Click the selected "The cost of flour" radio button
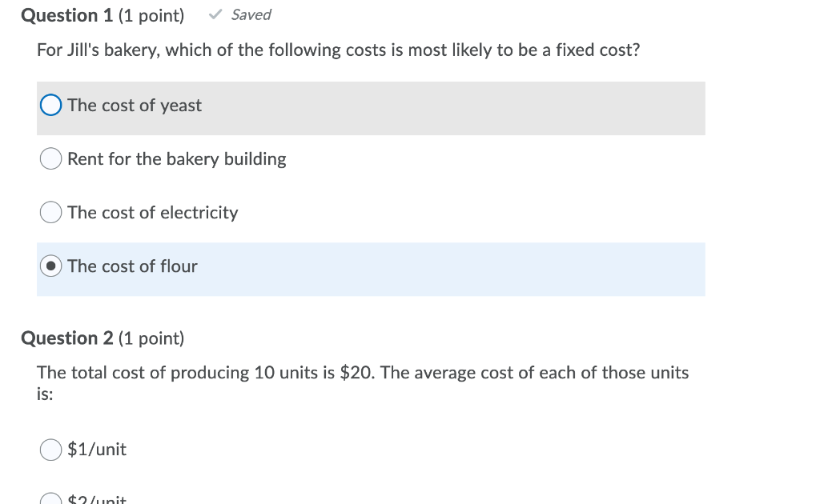Image resolution: width=820 pixels, height=504 pixels. click(x=50, y=266)
